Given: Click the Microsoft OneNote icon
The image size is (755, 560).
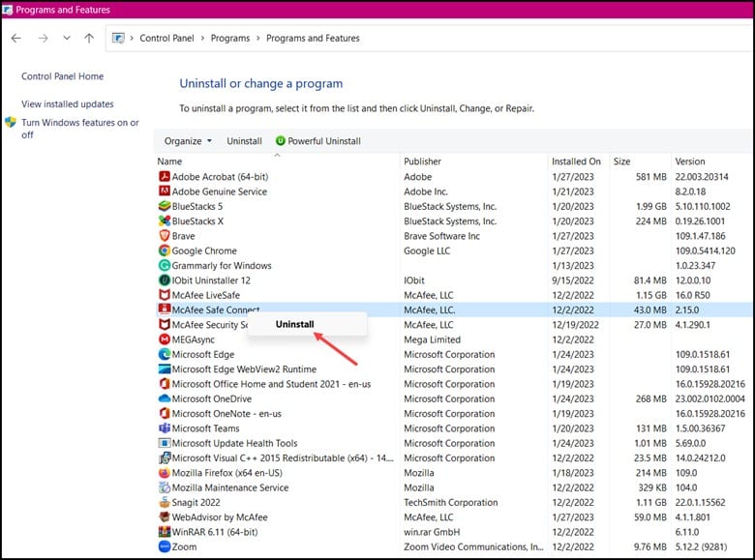Looking at the screenshot, I should [165, 414].
